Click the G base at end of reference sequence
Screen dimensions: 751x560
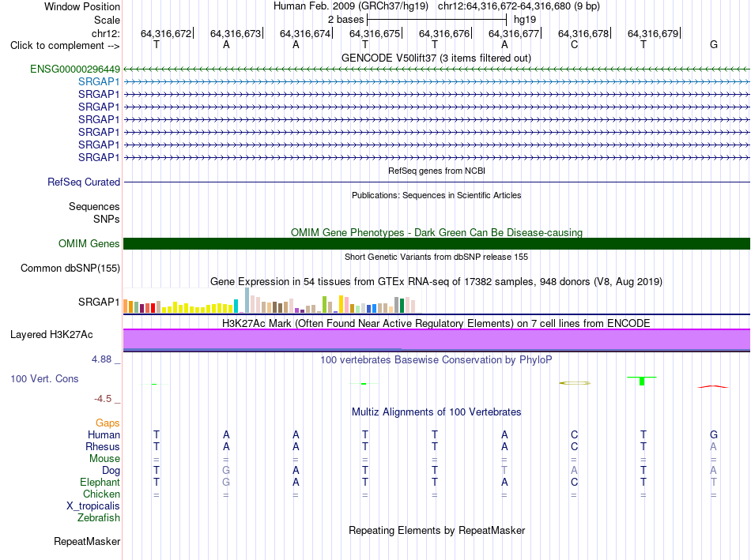pos(714,44)
